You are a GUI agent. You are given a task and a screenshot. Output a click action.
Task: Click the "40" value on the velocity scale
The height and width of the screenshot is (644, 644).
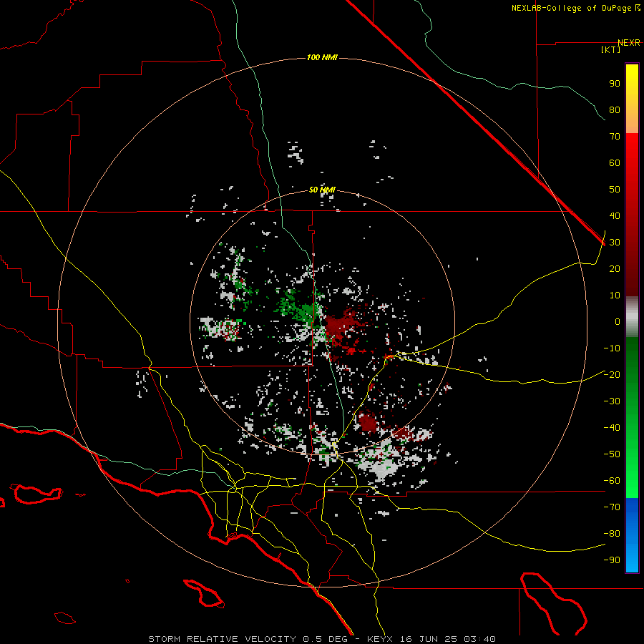(615, 215)
